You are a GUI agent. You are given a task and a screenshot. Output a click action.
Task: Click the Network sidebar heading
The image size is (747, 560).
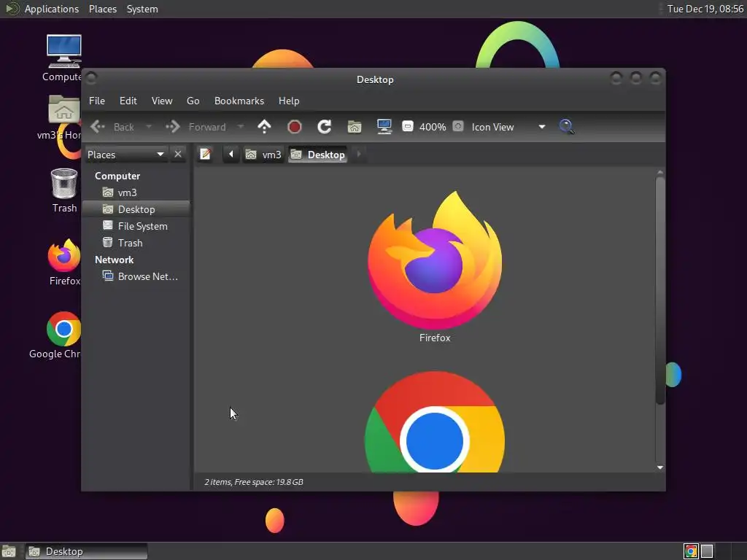115,260
